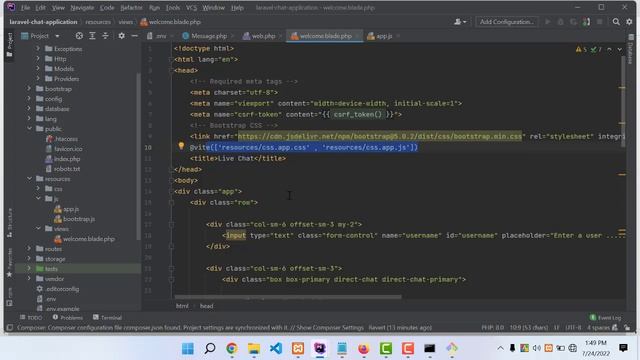The image size is (640, 360).
Task: Hide the Project panel with minus icon
Action: pos(134,36)
